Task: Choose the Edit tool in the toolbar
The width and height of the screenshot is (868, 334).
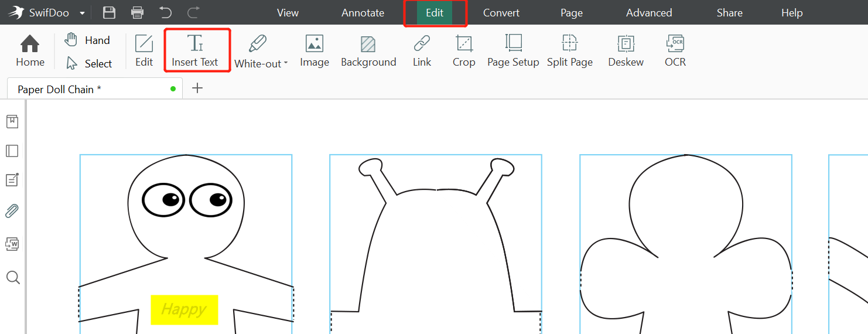Action: pos(144,51)
